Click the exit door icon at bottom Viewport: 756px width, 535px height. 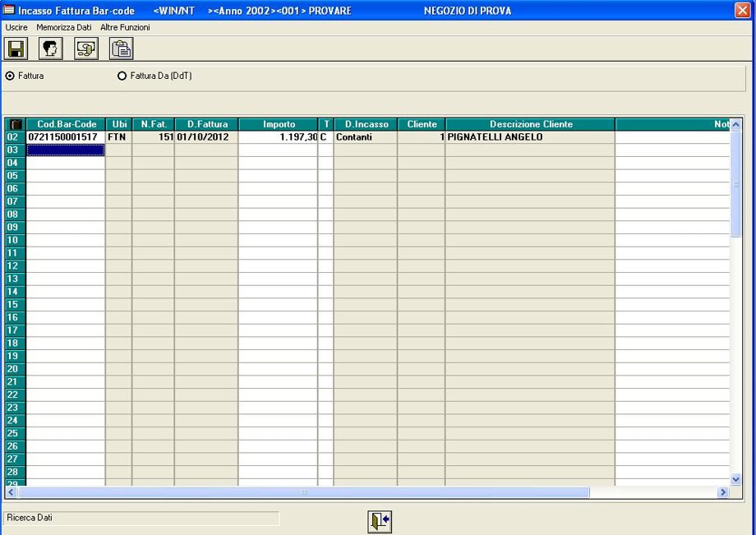[379, 521]
